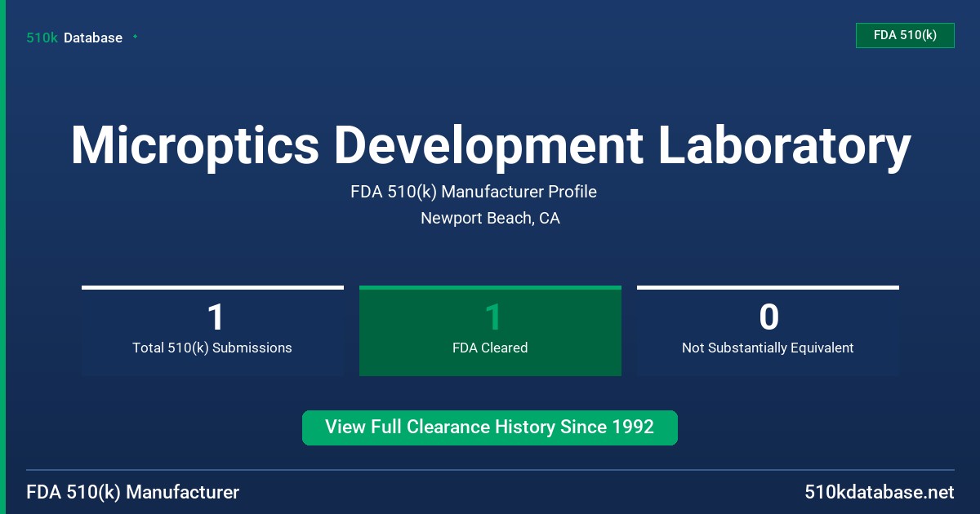The image size is (980, 514).
Task: Click the 510k Database logo text
Action: (74, 38)
